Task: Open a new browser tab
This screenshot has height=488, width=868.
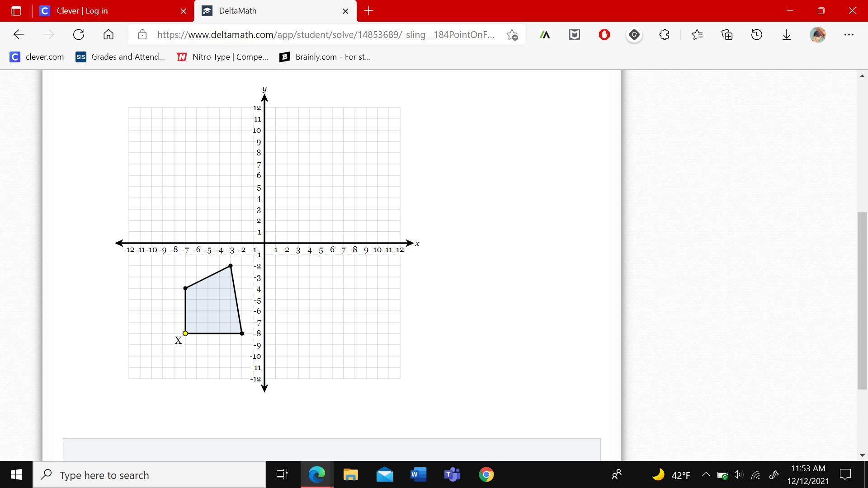Action: tap(368, 11)
